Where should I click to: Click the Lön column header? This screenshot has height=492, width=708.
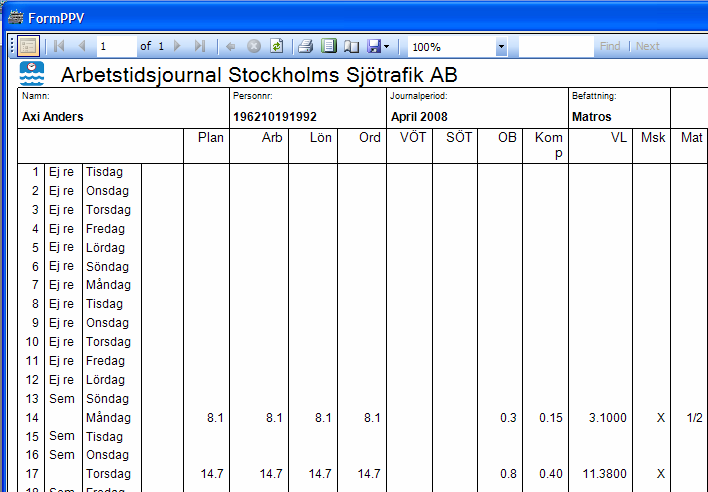pos(321,138)
